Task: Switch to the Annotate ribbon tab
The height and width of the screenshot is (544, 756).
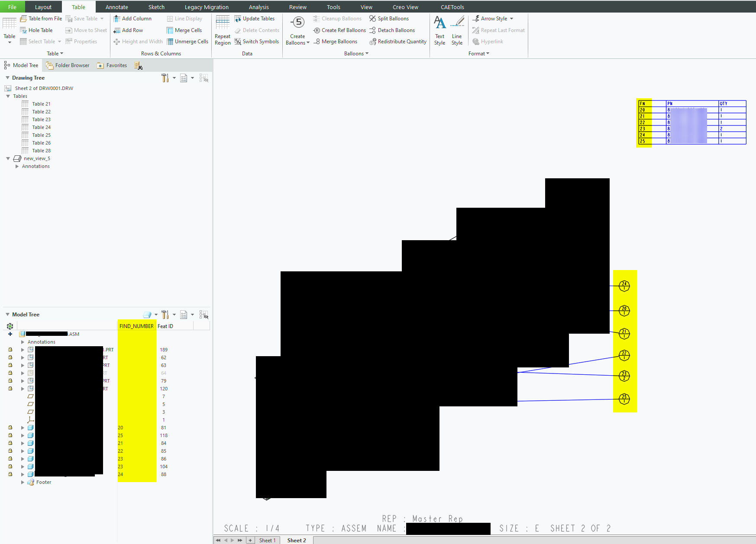Action: [116, 6]
